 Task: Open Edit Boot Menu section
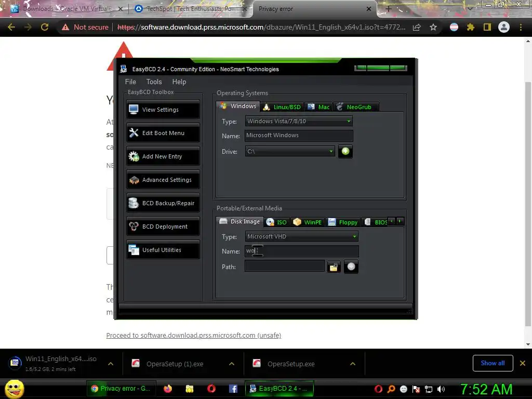coord(163,132)
